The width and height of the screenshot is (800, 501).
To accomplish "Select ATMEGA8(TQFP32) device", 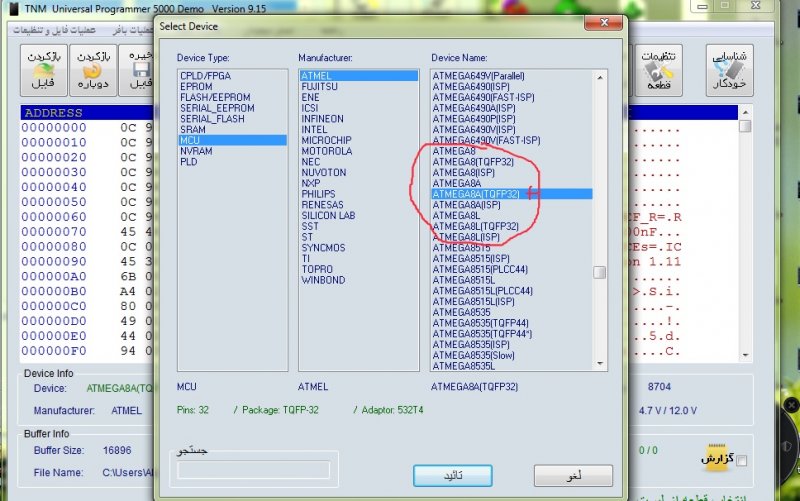I will click(473, 162).
